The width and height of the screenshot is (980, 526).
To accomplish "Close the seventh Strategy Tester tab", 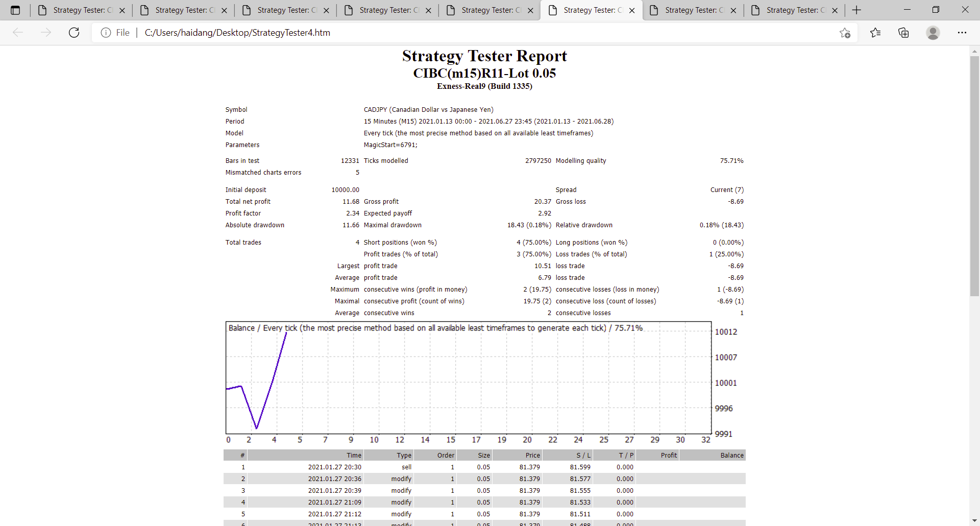I will point(733,10).
